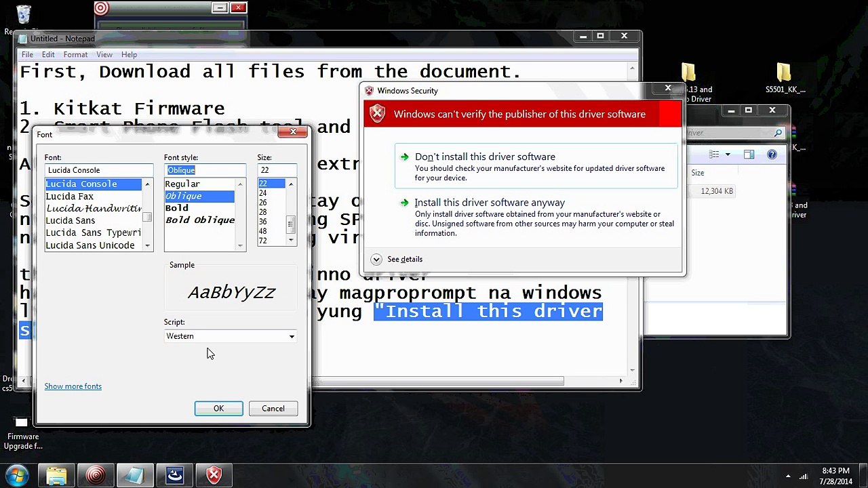
Task: Open Explorer view options dropdown arrow
Action: coord(728,155)
